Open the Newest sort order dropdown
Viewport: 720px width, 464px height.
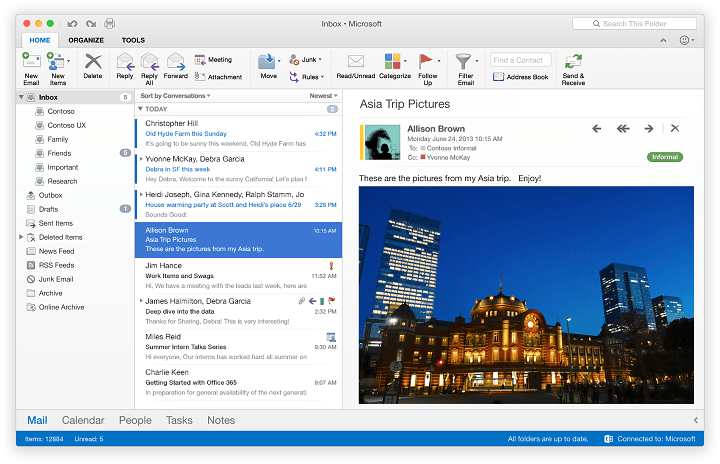[323, 96]
